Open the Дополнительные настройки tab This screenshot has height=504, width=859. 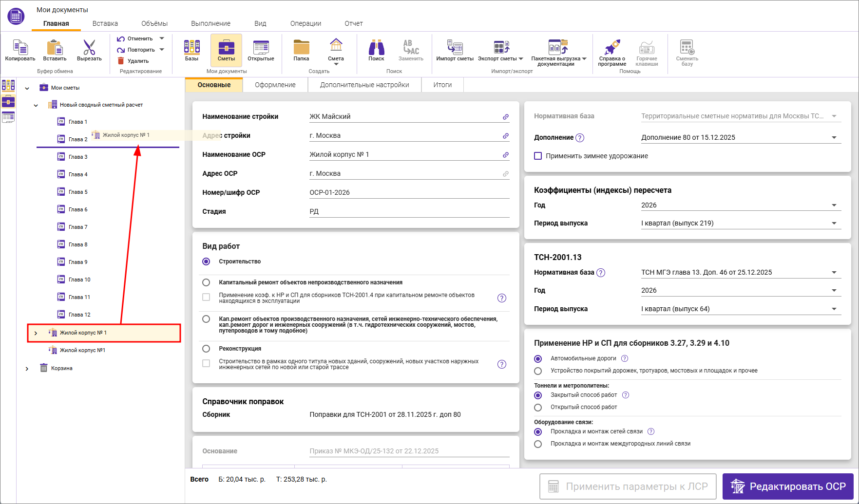coord(364,85)
